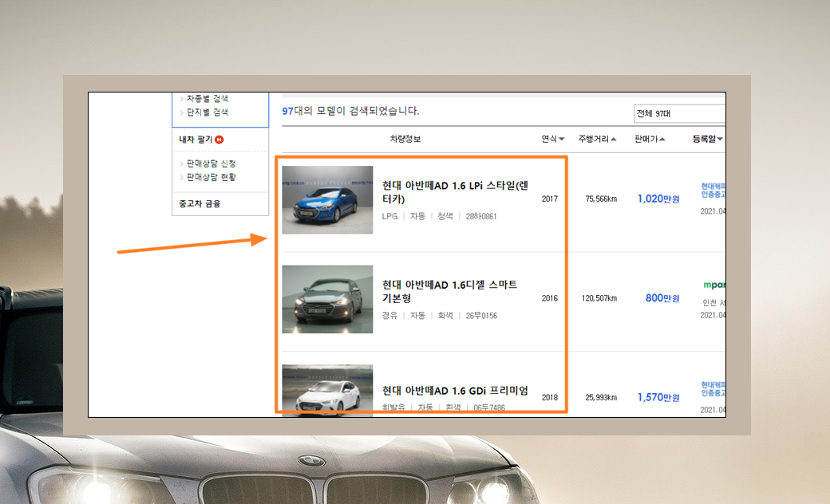Image resolution: width=830 pixels, height=504 pixels.
Task: Sort by 주행거리 column header
Action: (597, 139)
